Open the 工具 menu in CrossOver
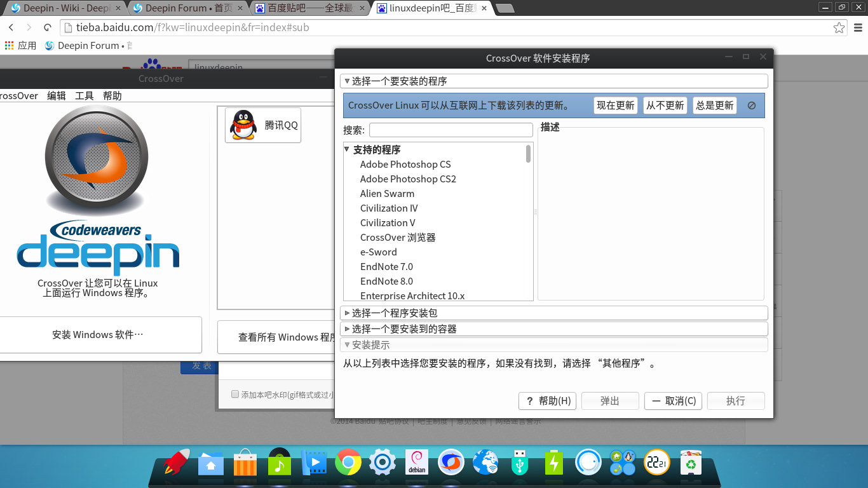 (85, 96)
